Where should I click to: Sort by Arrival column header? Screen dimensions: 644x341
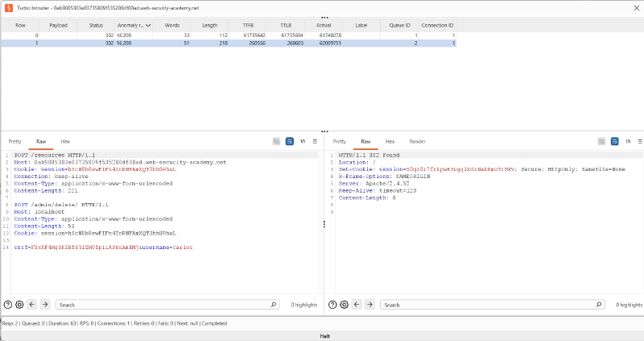[x=324, y=26]
